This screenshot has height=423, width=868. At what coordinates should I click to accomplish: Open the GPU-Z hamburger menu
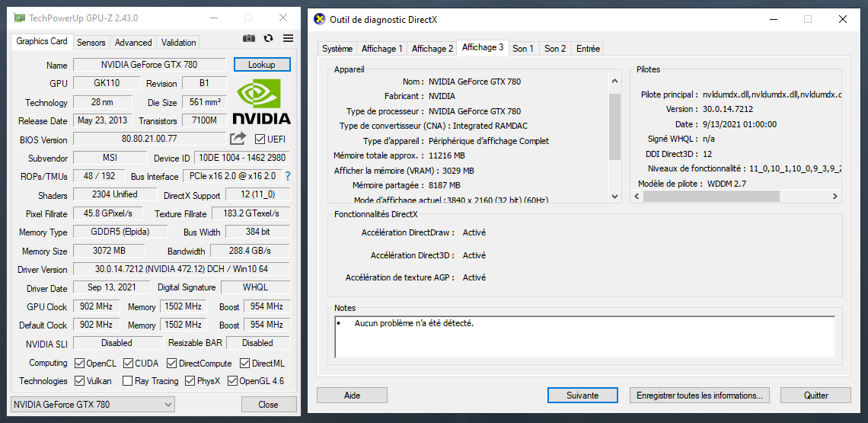288,38
